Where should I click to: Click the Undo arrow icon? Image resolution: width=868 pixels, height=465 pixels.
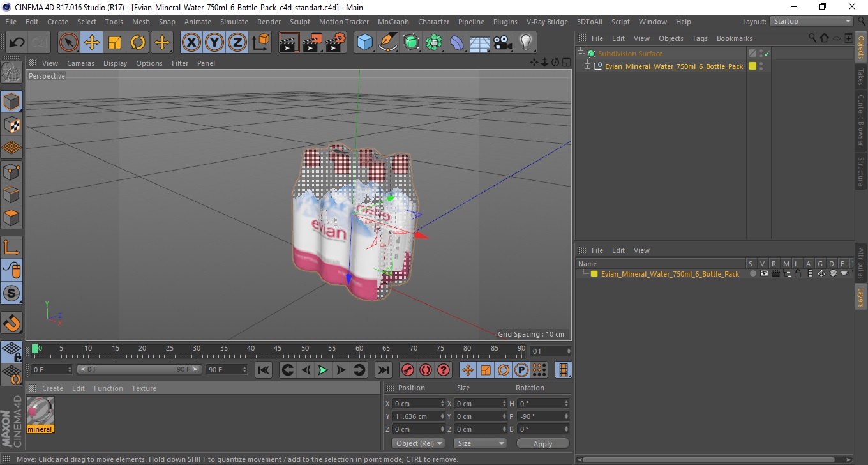coord(17,43)
